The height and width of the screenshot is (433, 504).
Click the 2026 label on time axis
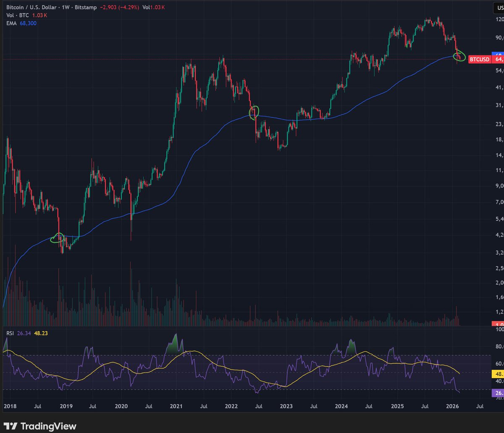pos(452,406)
